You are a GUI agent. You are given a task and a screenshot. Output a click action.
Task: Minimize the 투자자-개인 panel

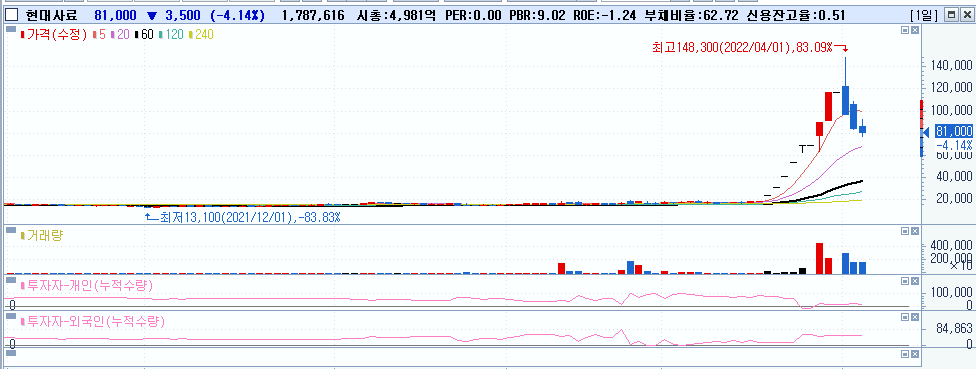point(905,281)
